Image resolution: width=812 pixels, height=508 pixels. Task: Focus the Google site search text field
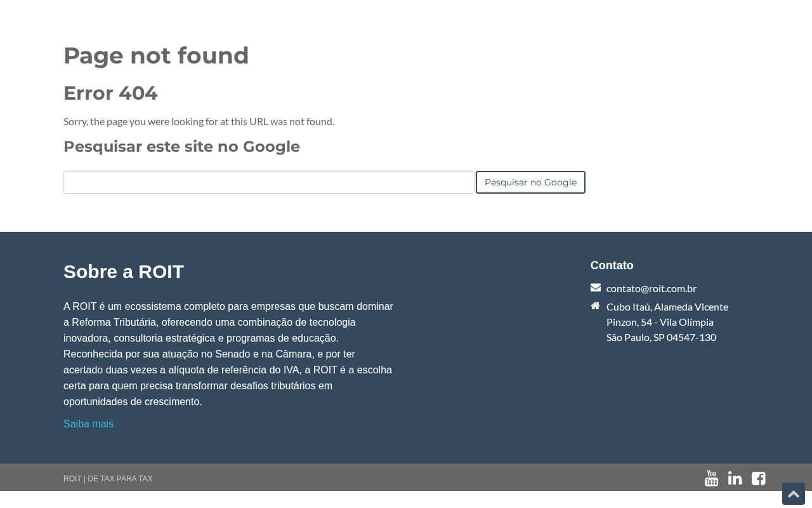pyautogui.click(x=269, y=182)
